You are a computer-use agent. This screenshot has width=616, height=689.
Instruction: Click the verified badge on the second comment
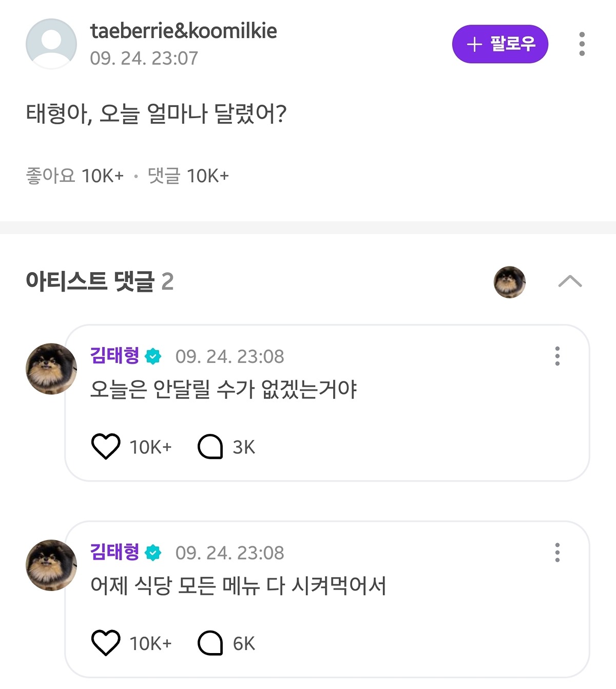pos(153,553)
